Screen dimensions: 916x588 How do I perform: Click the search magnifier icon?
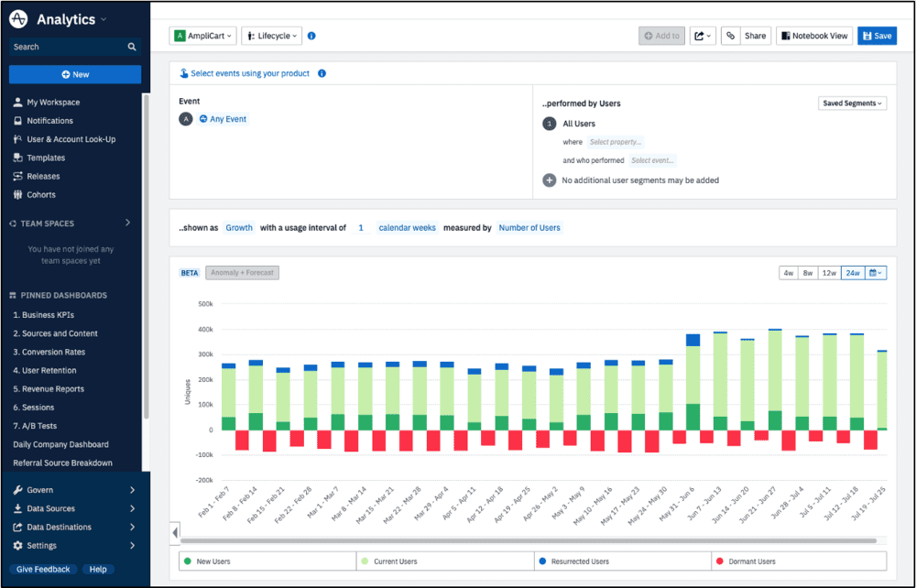(132, 47)
